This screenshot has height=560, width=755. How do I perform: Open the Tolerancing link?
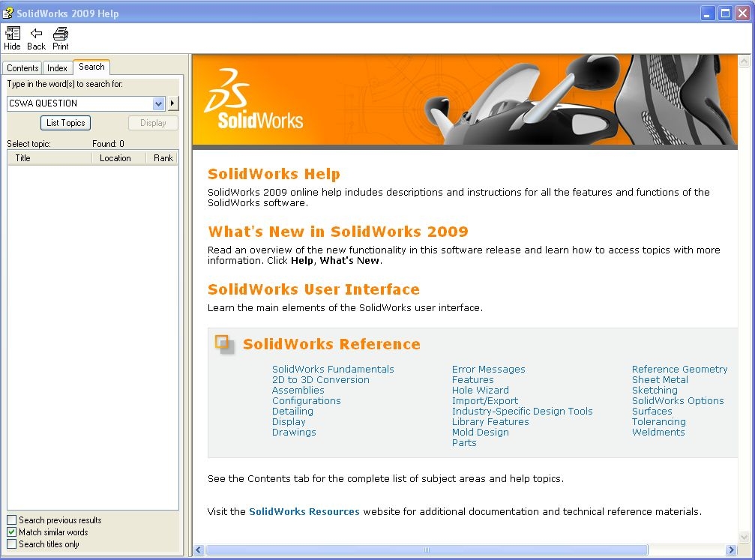click(659, 422)
